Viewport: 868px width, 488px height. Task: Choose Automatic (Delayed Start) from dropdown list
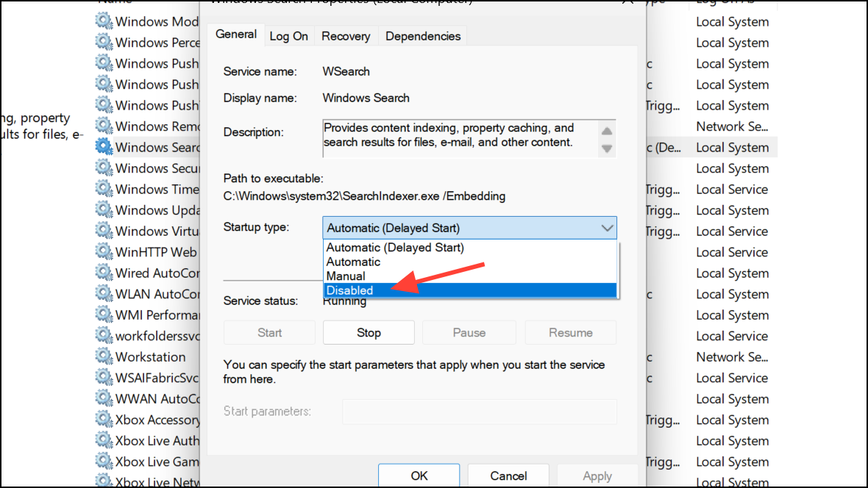pyautogui.click(x=469, y=248)
